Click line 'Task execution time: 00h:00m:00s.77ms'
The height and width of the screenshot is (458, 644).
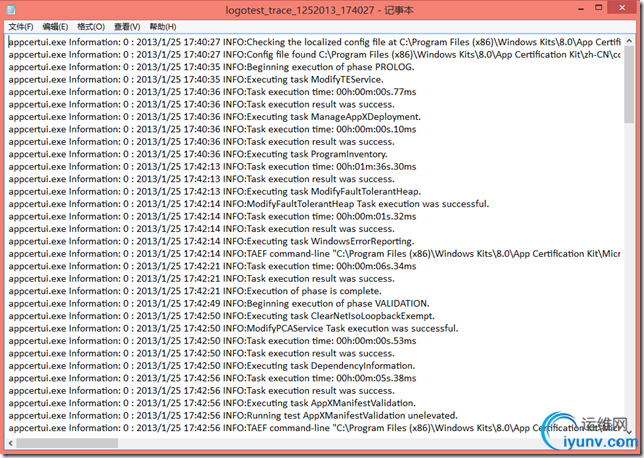pos(212,92)
